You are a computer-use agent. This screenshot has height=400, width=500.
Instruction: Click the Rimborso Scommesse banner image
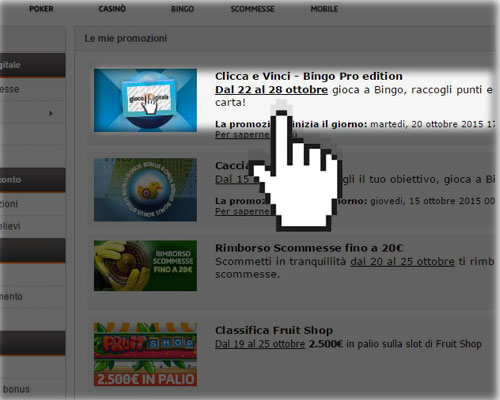(145, 266)
